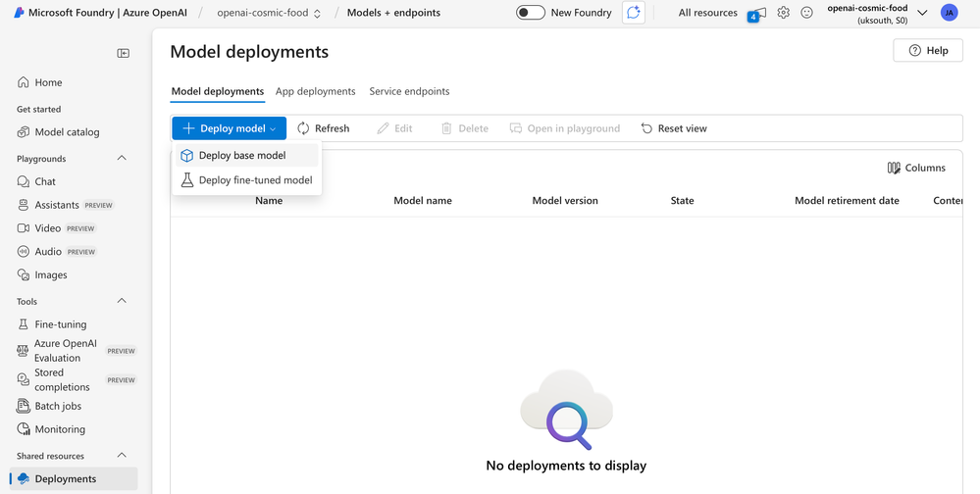Click the Edit pencil button

pos(394,128)
